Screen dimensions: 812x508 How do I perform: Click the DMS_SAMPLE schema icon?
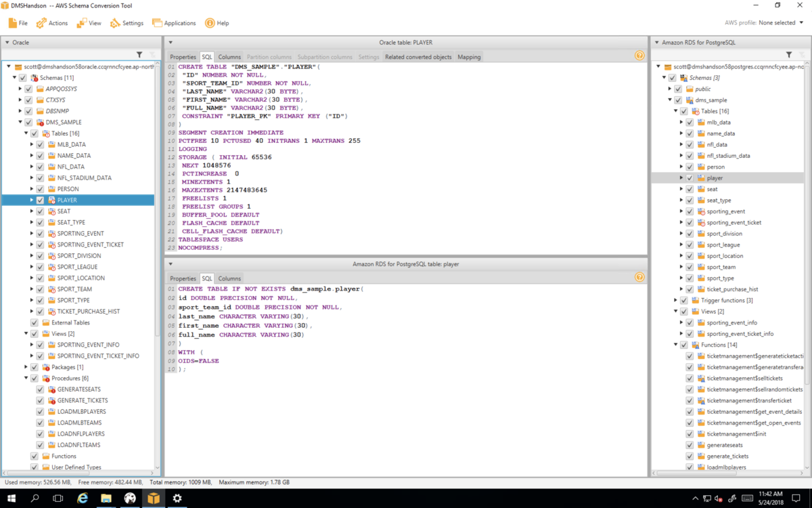(41, 123)
